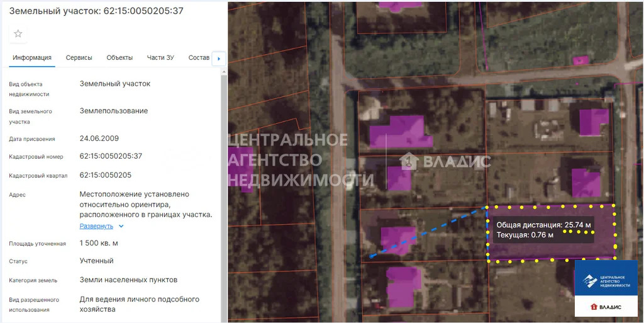Add the land plot to favorites with the star icon
This screenshot has width=644, height=323.
coord(18,34)
